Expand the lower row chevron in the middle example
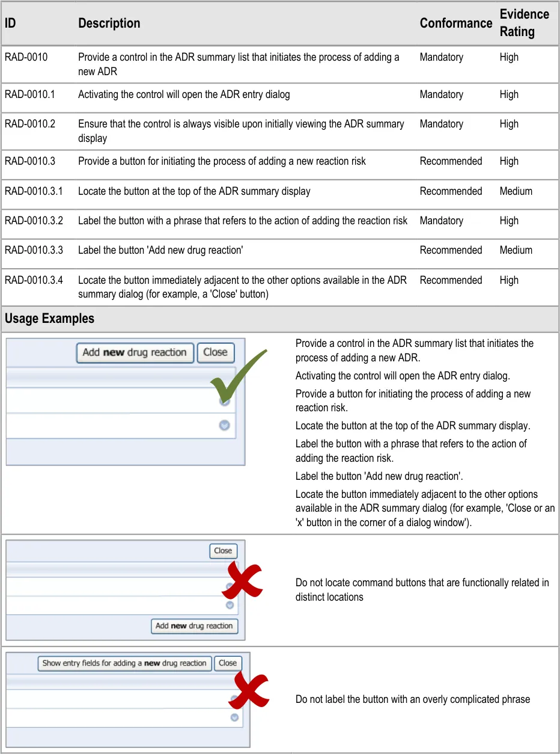The width and height of the screenshot is (560, 754). (x=230, y=605)
